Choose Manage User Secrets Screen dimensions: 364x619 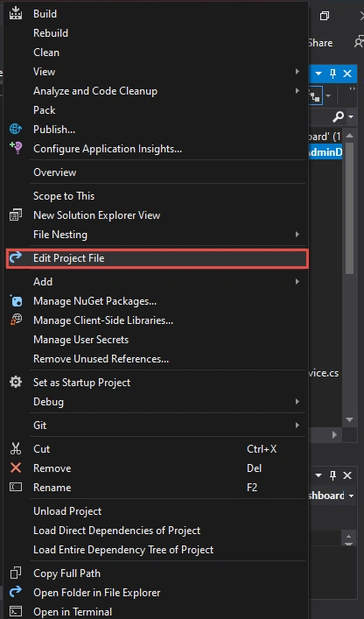80,340
